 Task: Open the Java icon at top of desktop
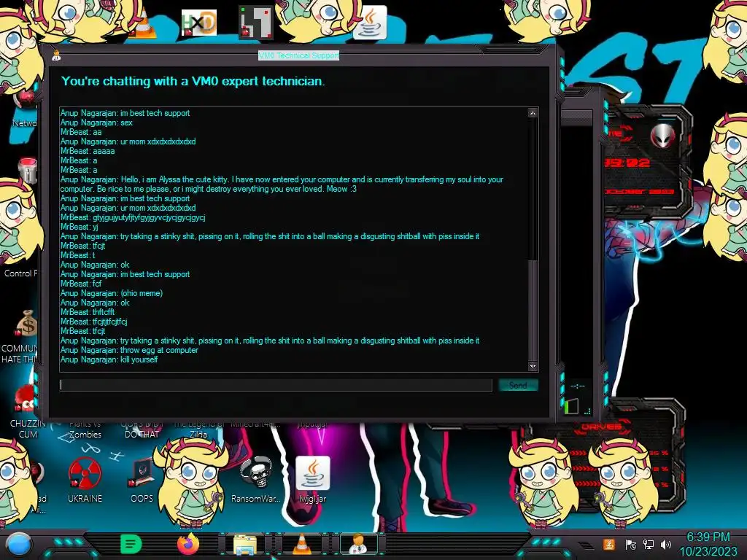click(x=370, y=23)
